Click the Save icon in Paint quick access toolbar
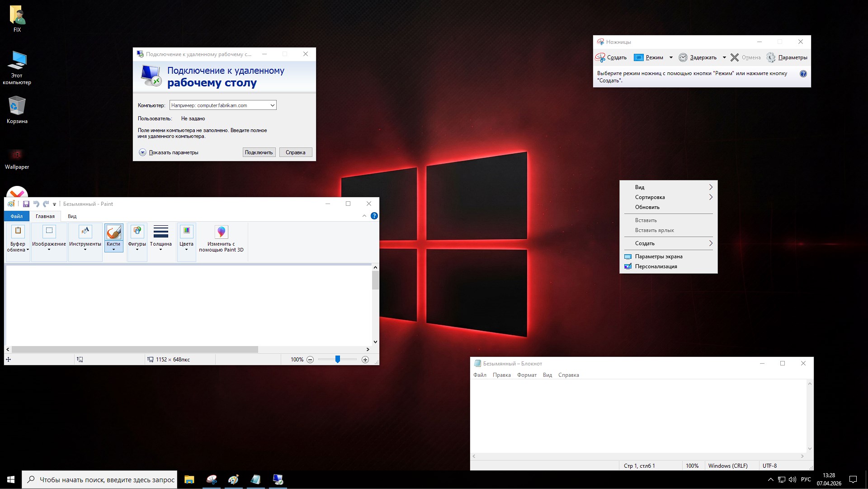Image resolution: width=868 pixels, height=489 pixels. (27, 204)
